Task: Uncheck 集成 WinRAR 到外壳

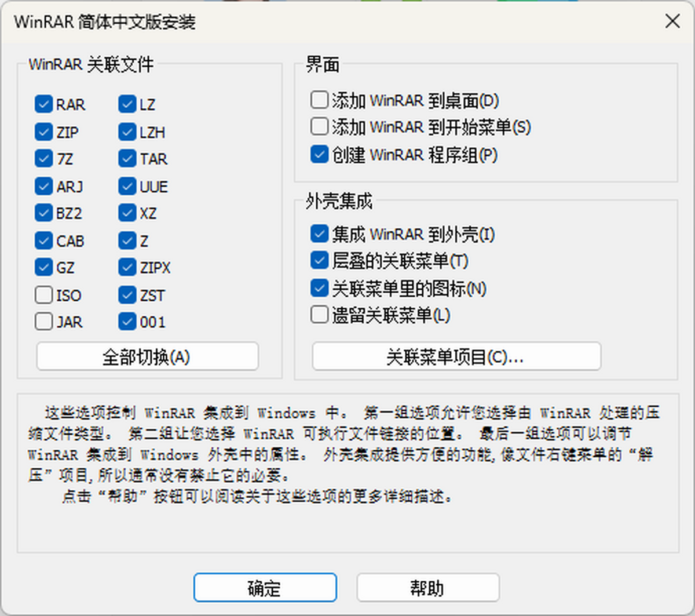Action: [x=319, y=233]
